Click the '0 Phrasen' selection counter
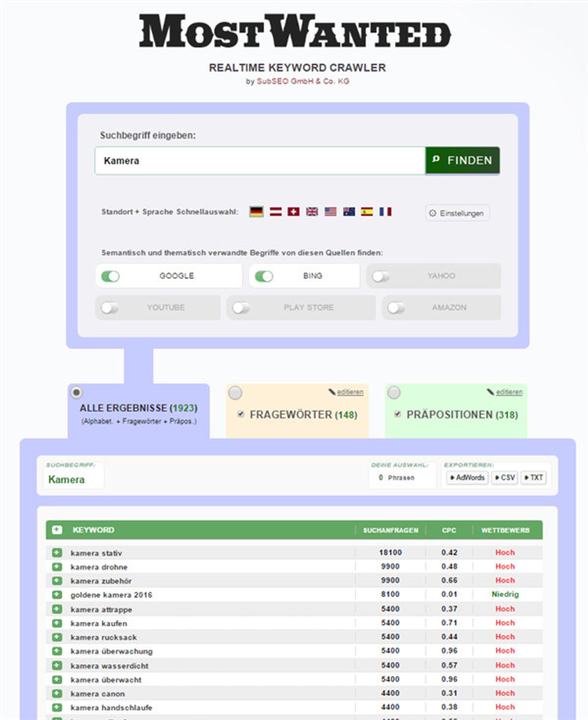588x720 pixels. 396,478
